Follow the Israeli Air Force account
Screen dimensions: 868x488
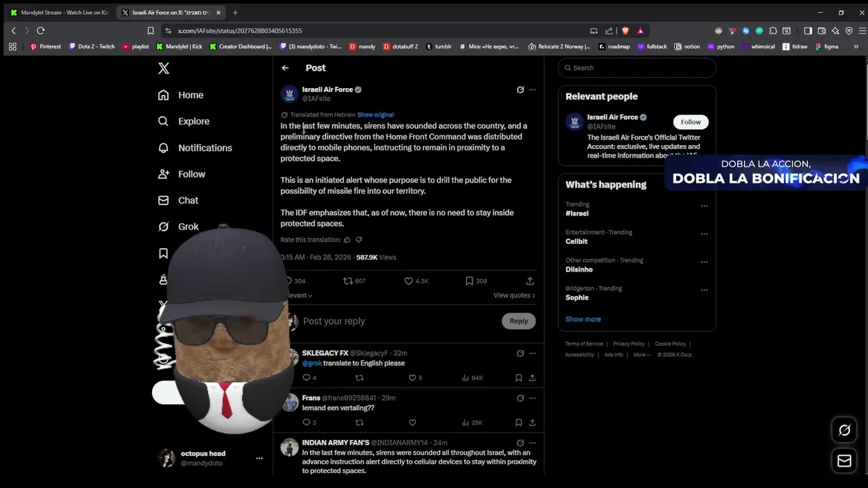tap(691, 122)
